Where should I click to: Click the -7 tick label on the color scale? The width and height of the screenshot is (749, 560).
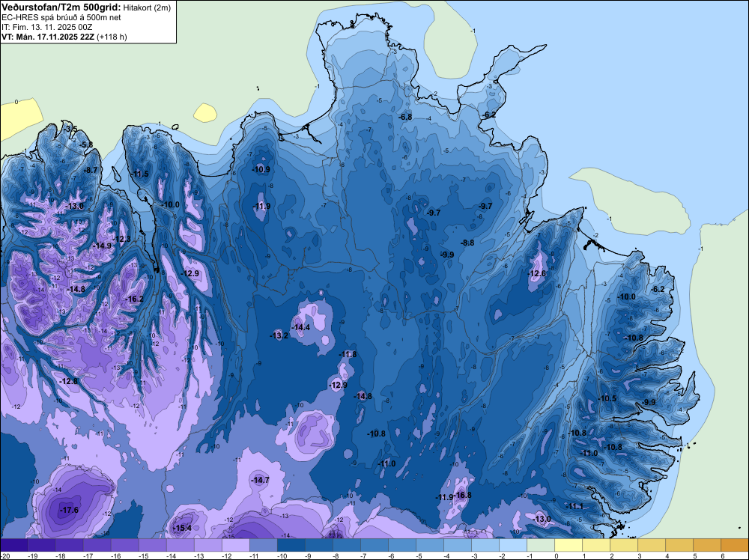pyautogui.click(x=363, y=556)
